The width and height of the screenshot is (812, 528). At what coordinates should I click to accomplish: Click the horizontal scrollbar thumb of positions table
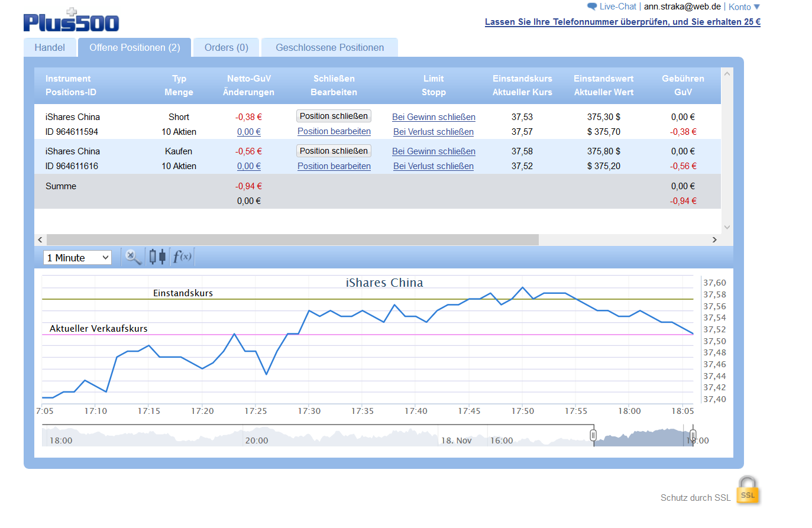tap(293, 239)
